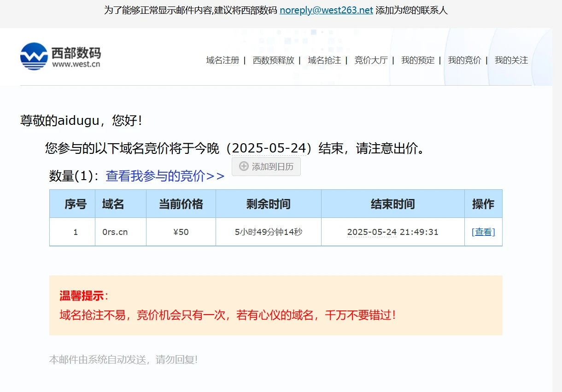
Task: Click the noreply@west263.net email link
Action: [x=326, y=10]
